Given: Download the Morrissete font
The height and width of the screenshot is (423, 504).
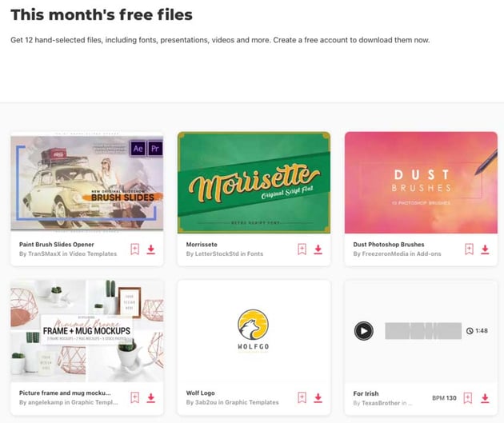Looking at the screenshot, I should tap(318, 249).
